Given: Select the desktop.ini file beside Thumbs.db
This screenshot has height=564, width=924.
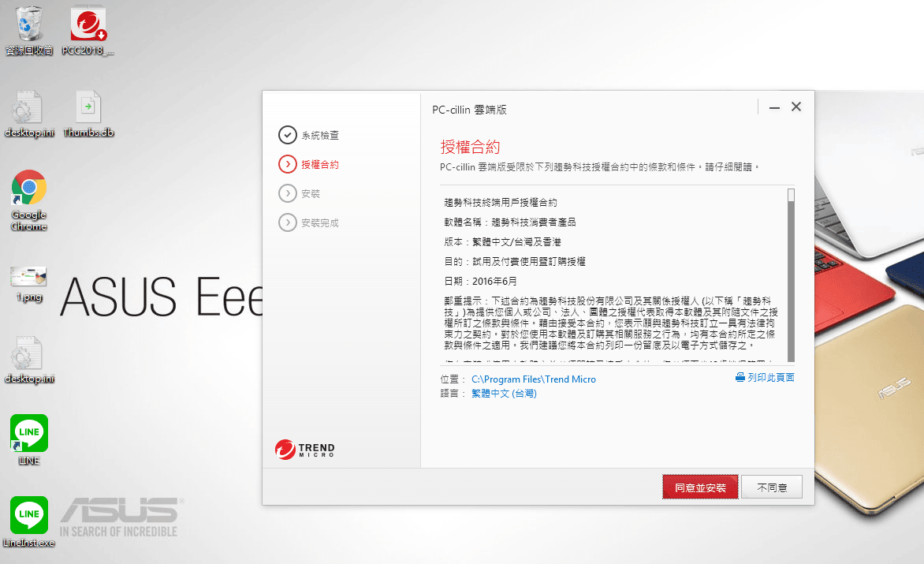Looking at the screenshot, I should [29, 113].
